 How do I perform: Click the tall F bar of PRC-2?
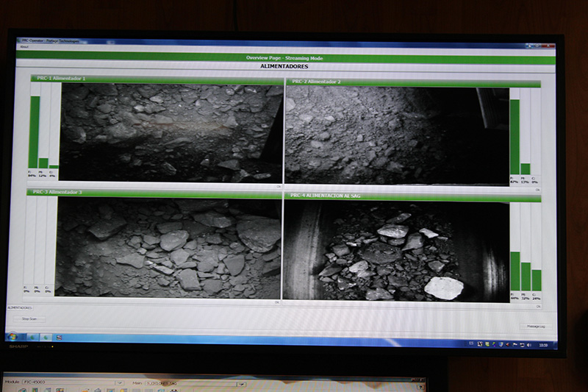[x=514, y=137]
